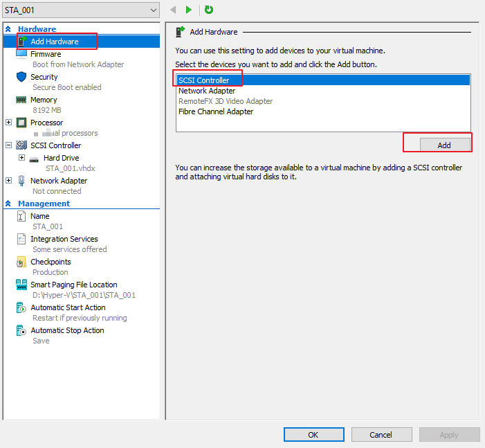Expand the Network Adapter tree node
485x448 pixels.
point(8,181)
